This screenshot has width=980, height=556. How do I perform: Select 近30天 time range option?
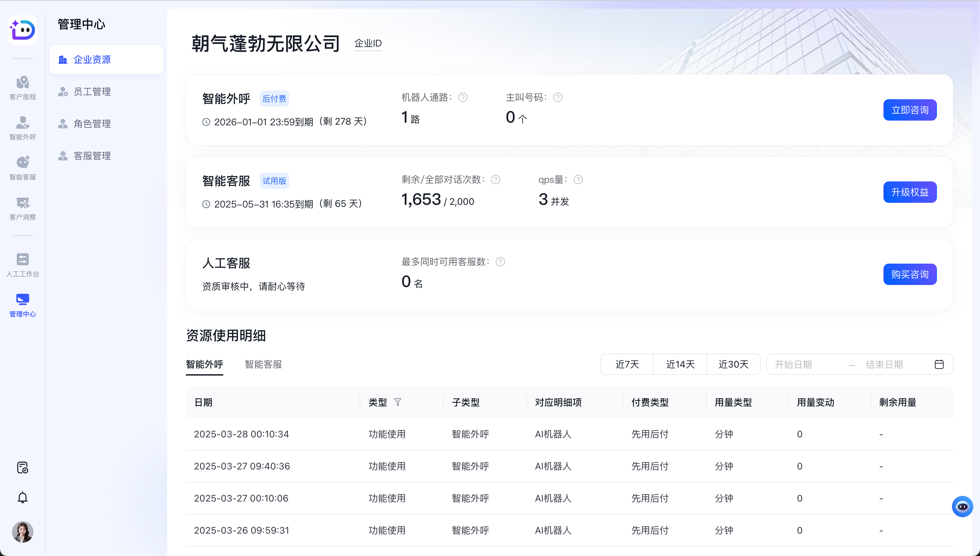[x=733, y=364]
